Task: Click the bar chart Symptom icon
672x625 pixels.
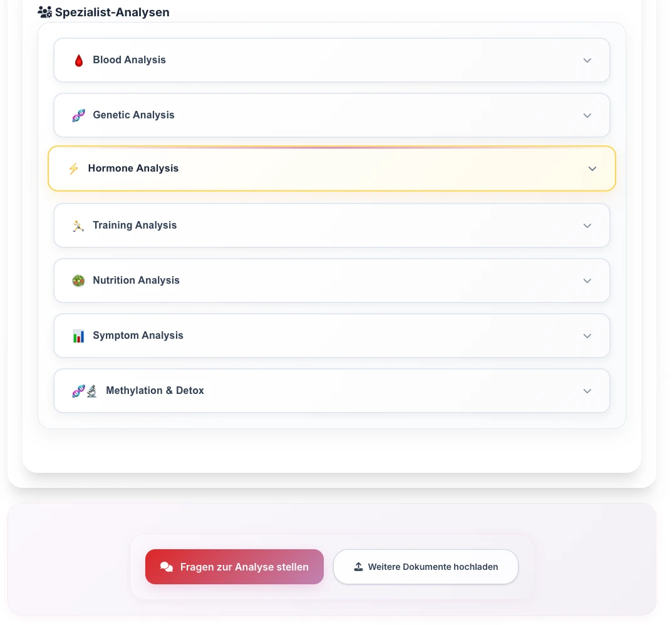Action: (78, 336)
